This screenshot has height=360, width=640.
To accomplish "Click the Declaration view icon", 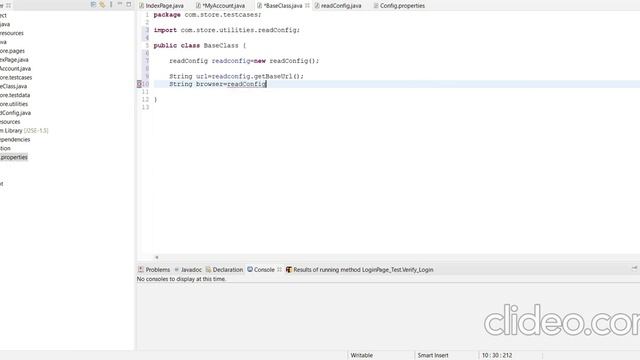I will pyautogui.click(x=208, y=269).
